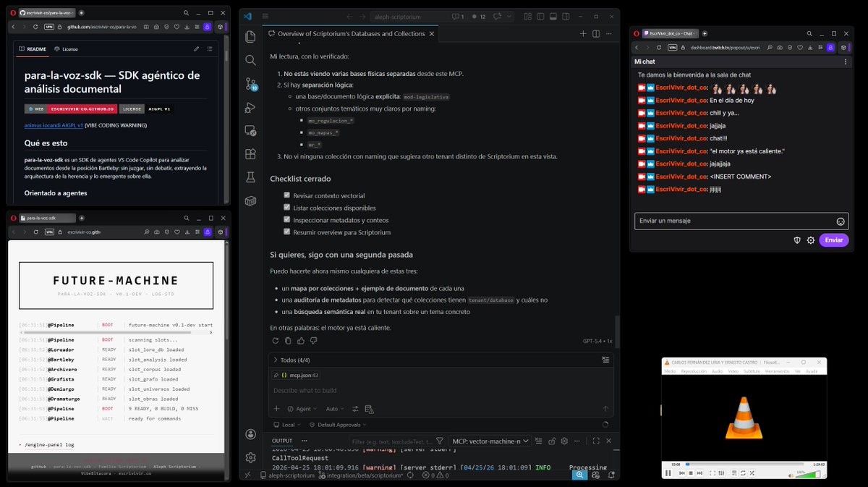Toggle 'Listar colecciones disponibles' checkbox
The image size is (868, 487).
coord(287,208)
